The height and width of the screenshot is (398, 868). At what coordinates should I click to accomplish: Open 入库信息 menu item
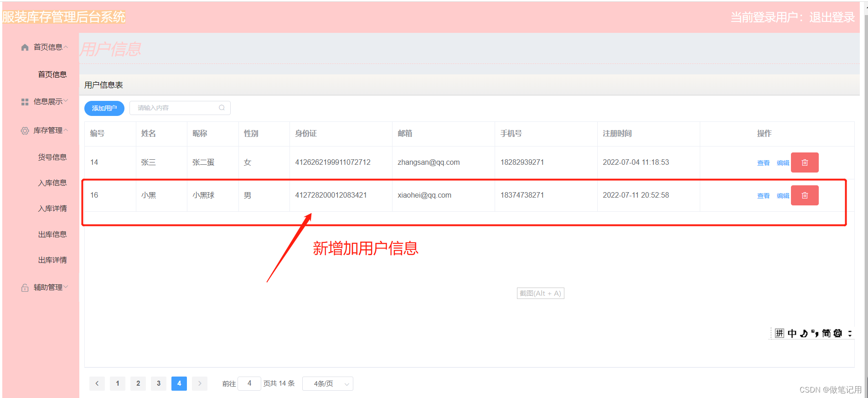[x=52, y=183]
